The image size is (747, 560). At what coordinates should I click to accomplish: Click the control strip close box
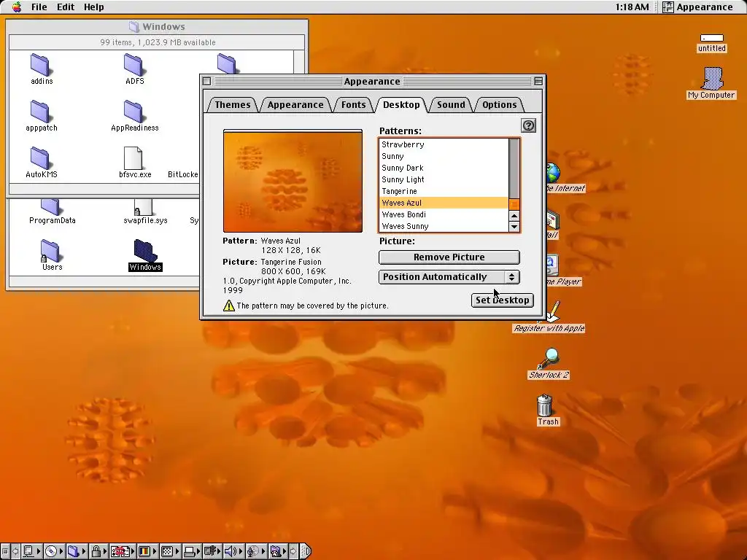click(5, 551)
